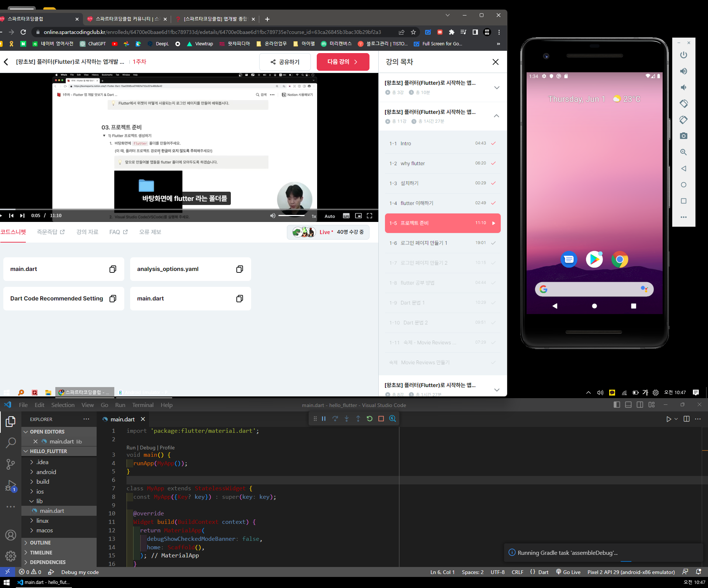Screen dimensions: 708x588
Task: Toggle picture-in-picture for the video
Action: 358,216
